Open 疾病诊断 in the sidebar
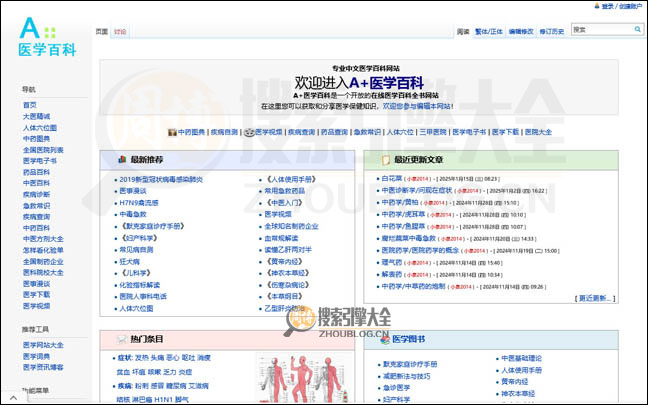648x405 pixels. (36, 194)
